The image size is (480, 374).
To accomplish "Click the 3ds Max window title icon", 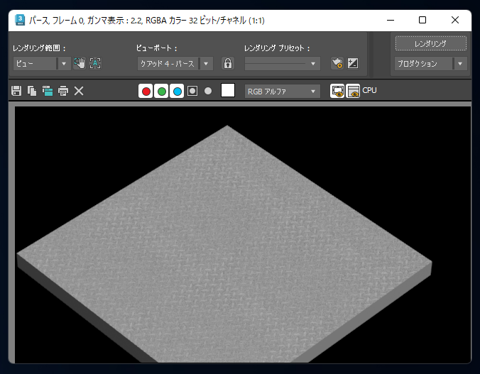I will (20, 20).
